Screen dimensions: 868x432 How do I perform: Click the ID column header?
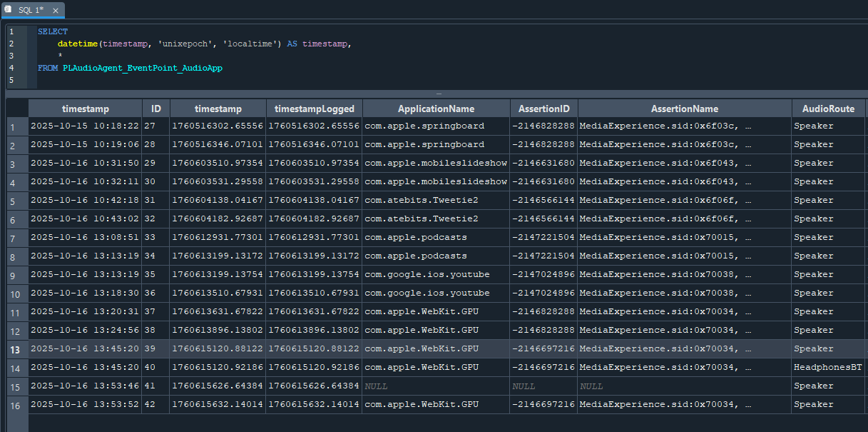tap(156, 109)
